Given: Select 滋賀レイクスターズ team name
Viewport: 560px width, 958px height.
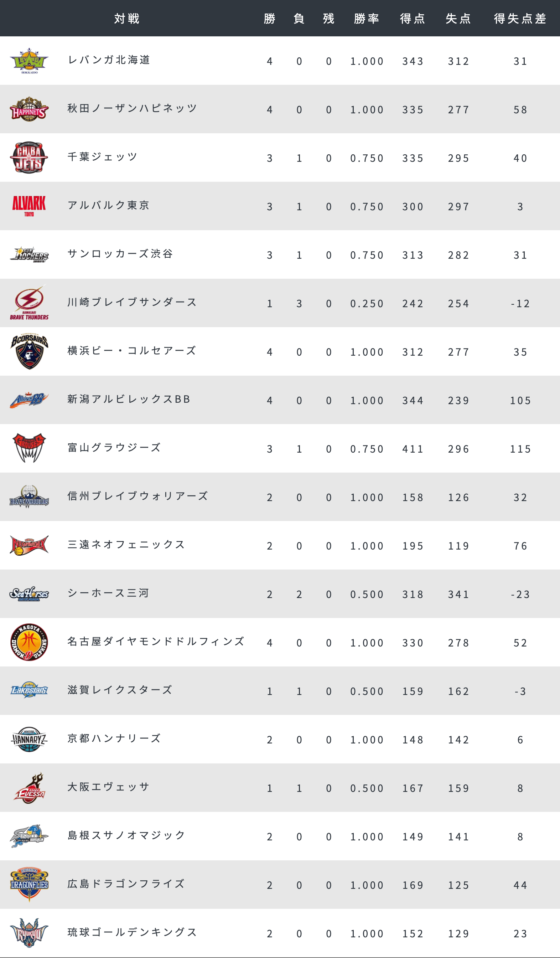Looking at the screenshot, I should (120, 690).
